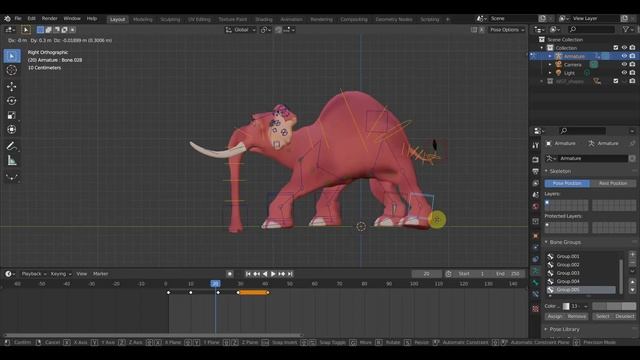Click the bone group color swatch
Image resolution: width=640 pixels, height=360 pixels.
[x=566, y=306]
